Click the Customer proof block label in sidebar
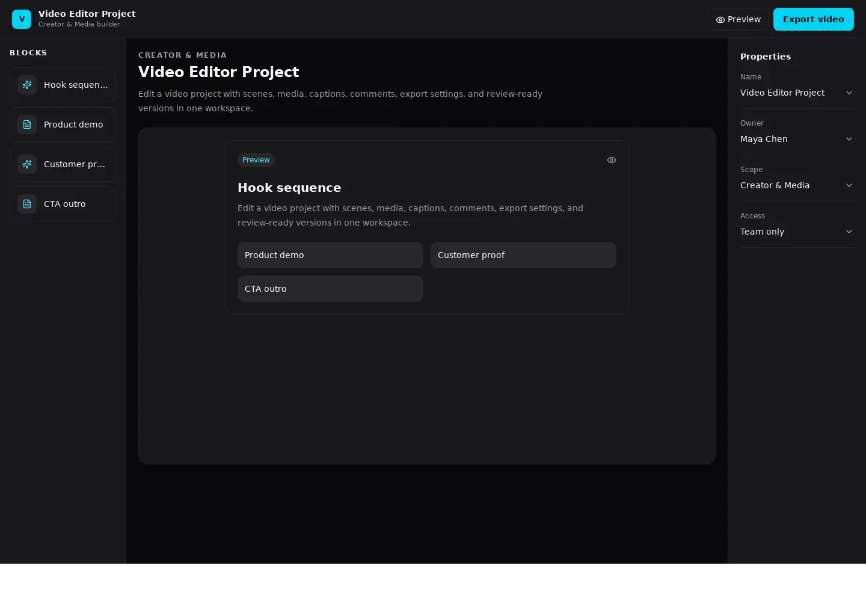 [75, 164]
